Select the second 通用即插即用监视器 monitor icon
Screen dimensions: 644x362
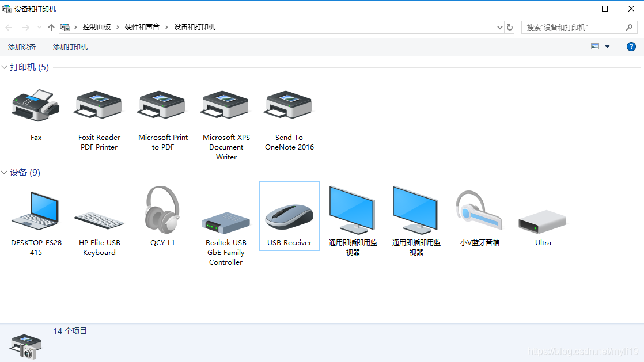click(416, 210)
